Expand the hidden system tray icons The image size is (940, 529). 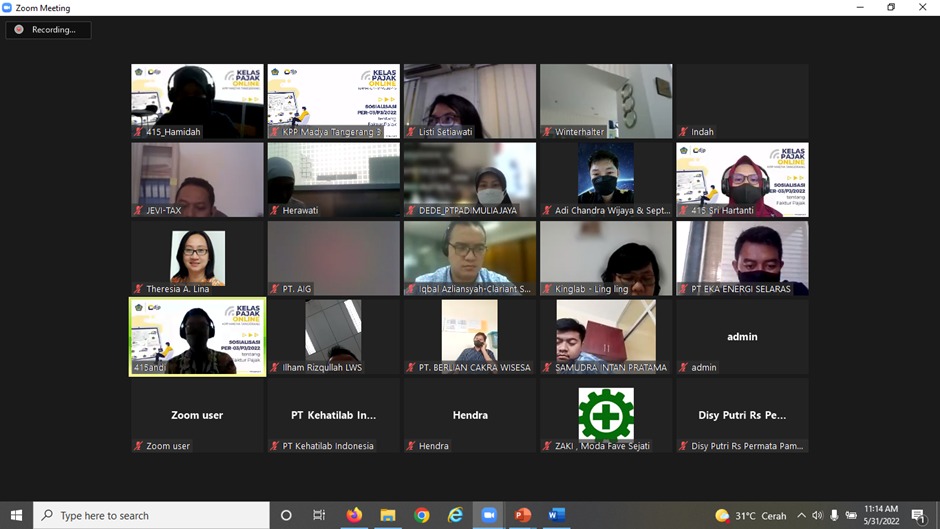(801, 515)
